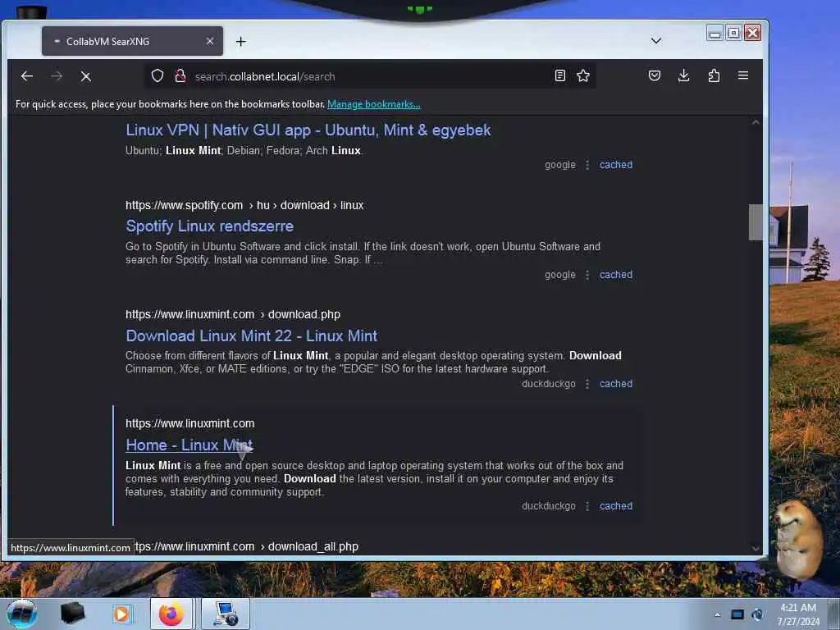This screenshot has height=630, width=840.
Task: Open cached link for Home - Linux Mint
Action: pos(615,505)
